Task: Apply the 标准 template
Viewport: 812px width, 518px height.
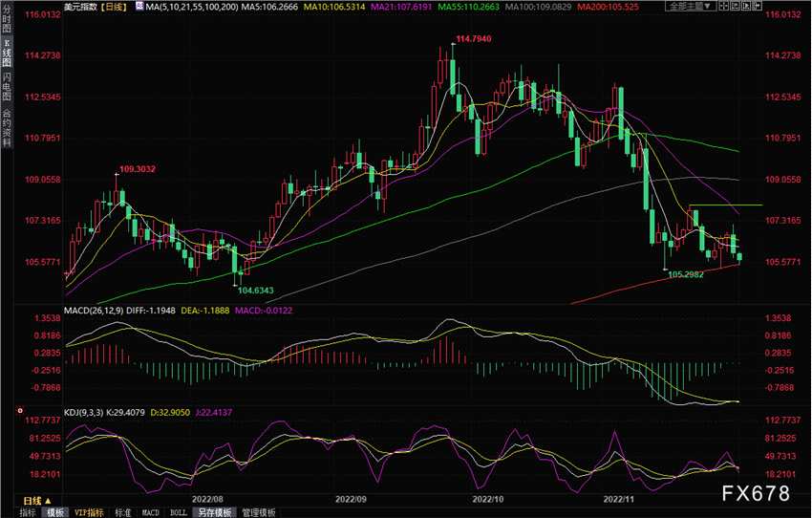Action: 122,512
